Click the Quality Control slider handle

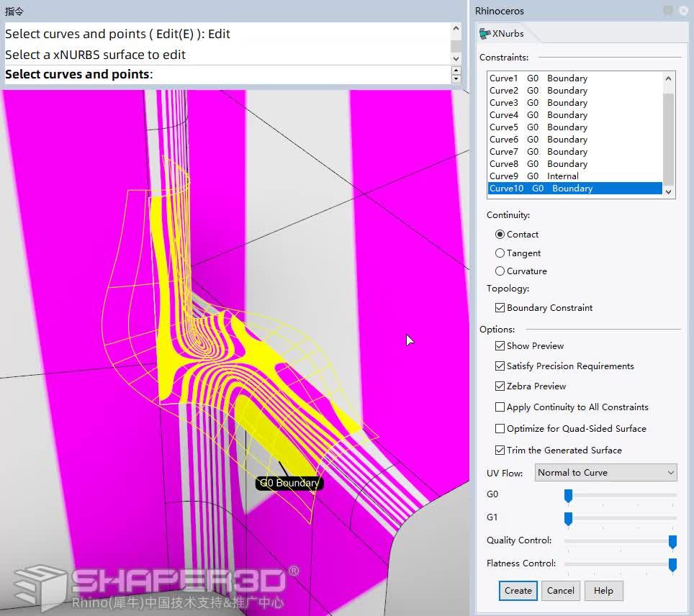point(672,542)
